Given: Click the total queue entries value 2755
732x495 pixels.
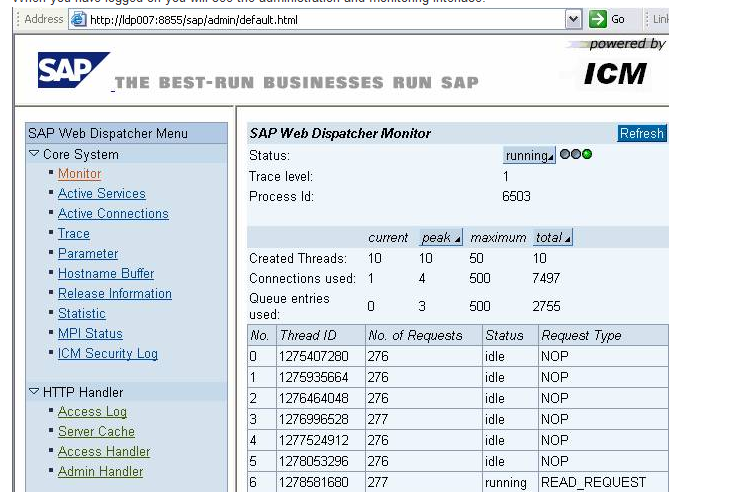Looking at the screenshot, I should pyautogui.click(x=547, y=306).
